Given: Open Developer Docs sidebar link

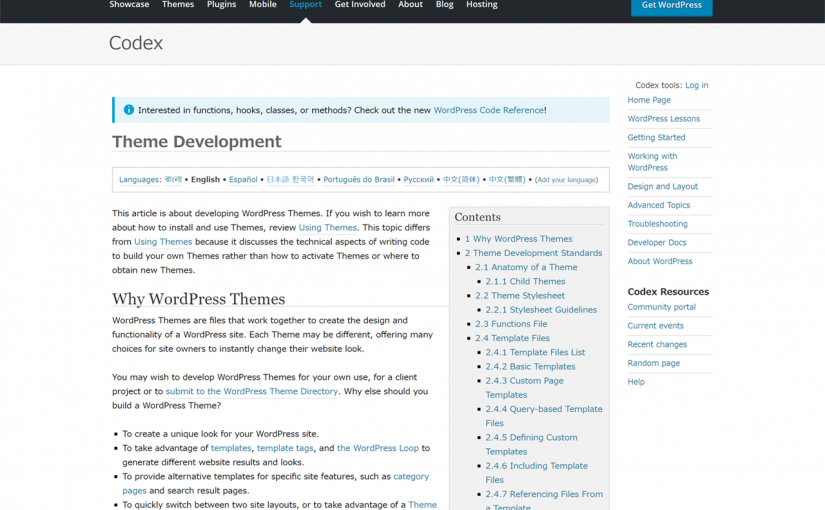Looking at the screenshot, I should coord(657,243).
